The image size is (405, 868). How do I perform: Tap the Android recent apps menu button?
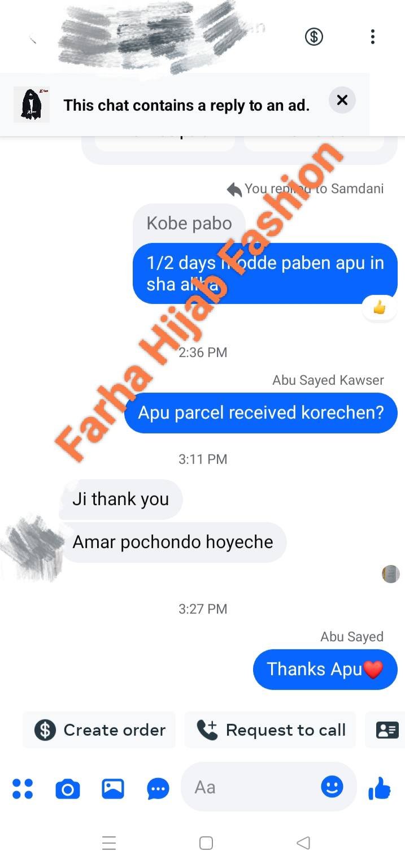coord(109,843)
